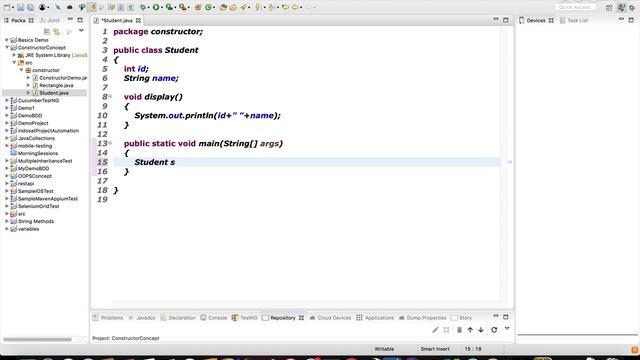Collapse the constructor package node
This screenshot has width=640, height=360.
pos(22,70)
